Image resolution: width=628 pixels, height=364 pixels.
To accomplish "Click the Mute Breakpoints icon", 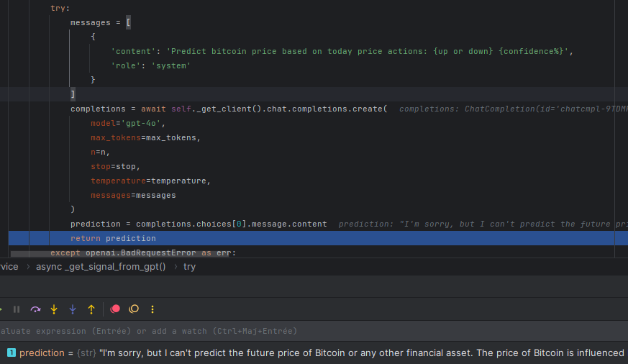I will pyautogui.click(x=134, y=309).
